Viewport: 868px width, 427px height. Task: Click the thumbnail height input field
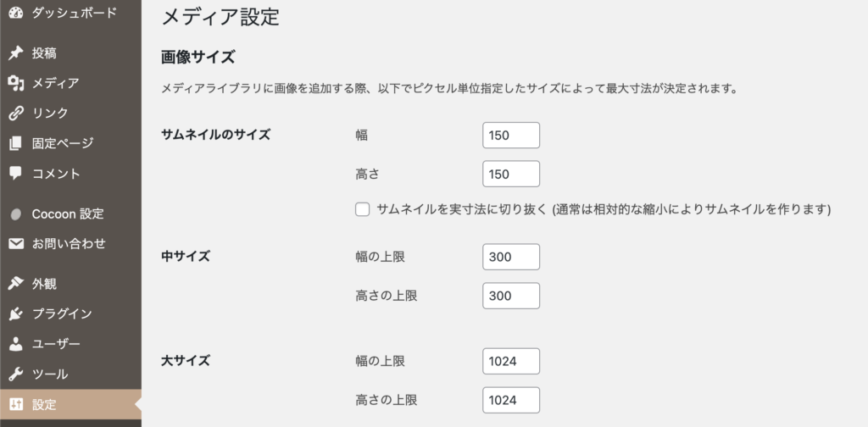510,175
